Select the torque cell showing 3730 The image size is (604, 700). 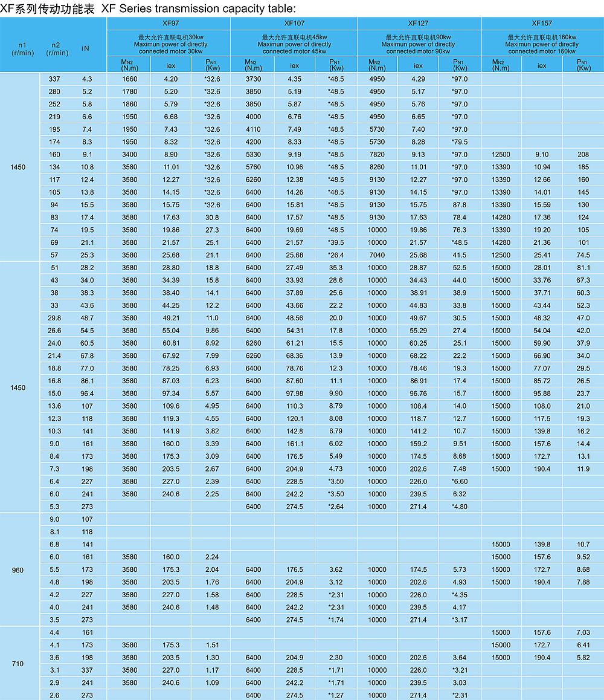(253, 79)
